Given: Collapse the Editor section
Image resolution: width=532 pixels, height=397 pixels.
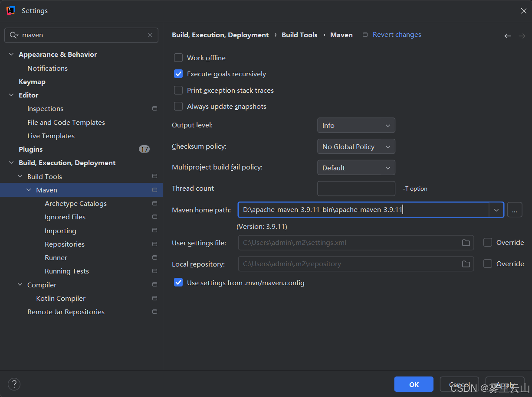Looking at the screenshot, I should [x=11, y=95].
